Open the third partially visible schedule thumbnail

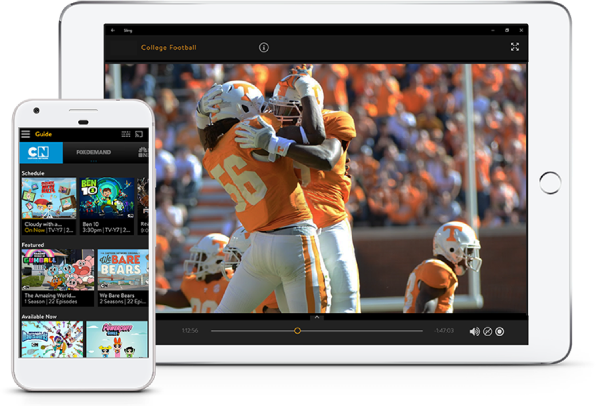[x=143, y=199]
